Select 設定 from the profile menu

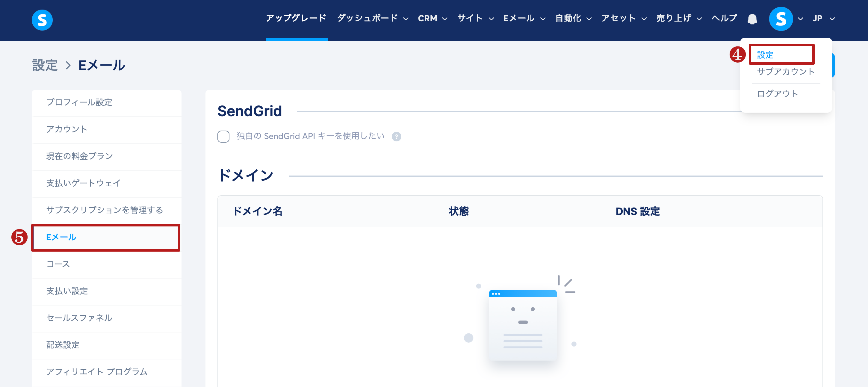(x=765, y=55)
